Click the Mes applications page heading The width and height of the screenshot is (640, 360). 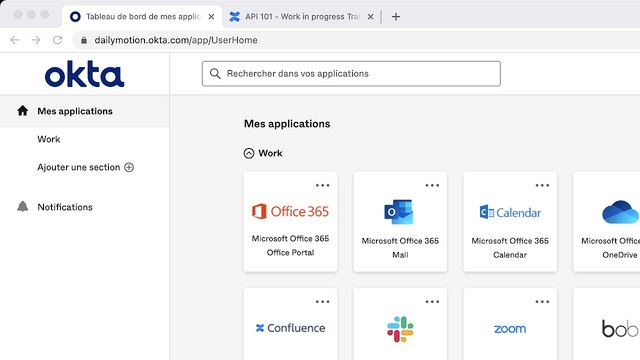pyautogui.click(x=287, y=124)
